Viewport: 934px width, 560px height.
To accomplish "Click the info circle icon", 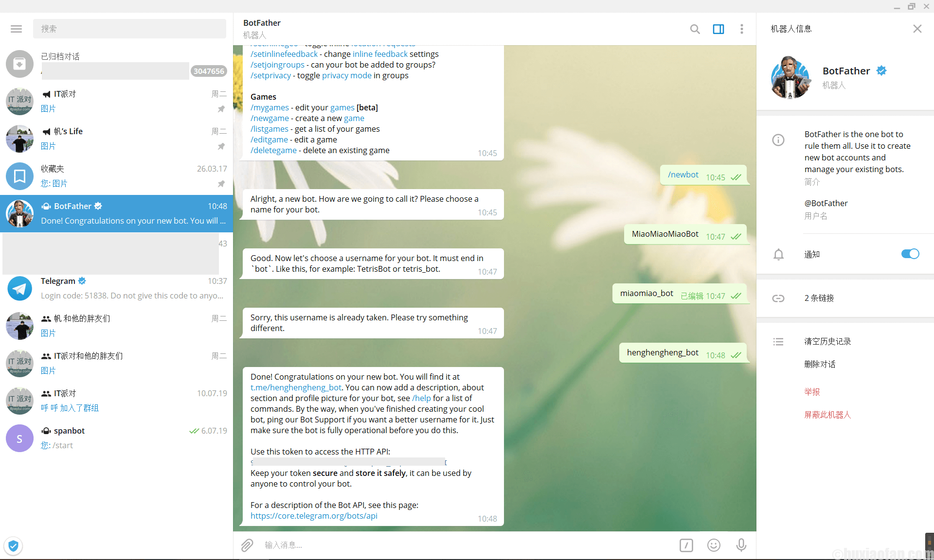I will click(778, 140).
